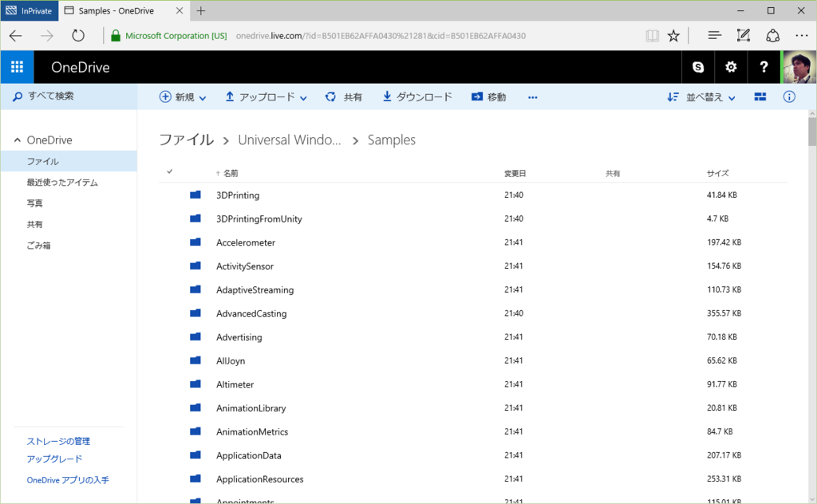The width and height of the screenshot is (817, 504).
Task: Open the AdvancedCasting folder name
Action: click(251, 313)
